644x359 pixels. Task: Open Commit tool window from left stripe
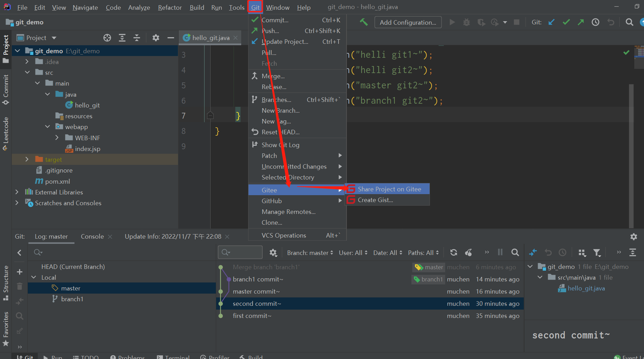[6, 89]
